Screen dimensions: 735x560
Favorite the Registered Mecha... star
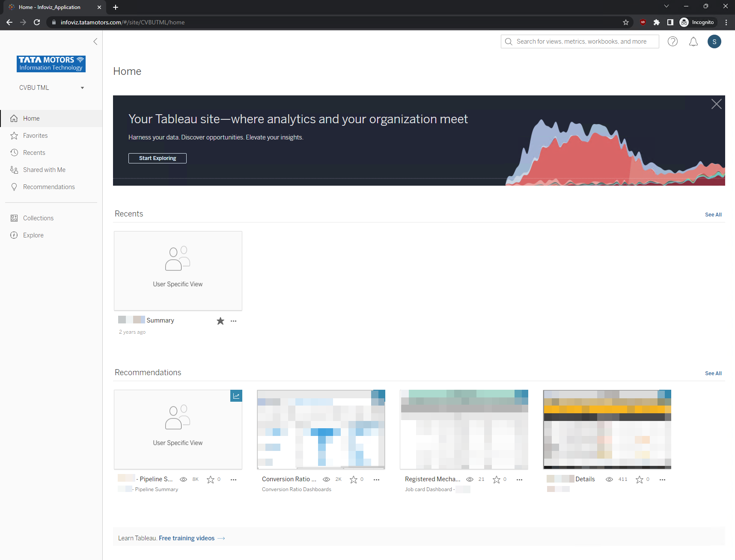(x=496, y=480)
